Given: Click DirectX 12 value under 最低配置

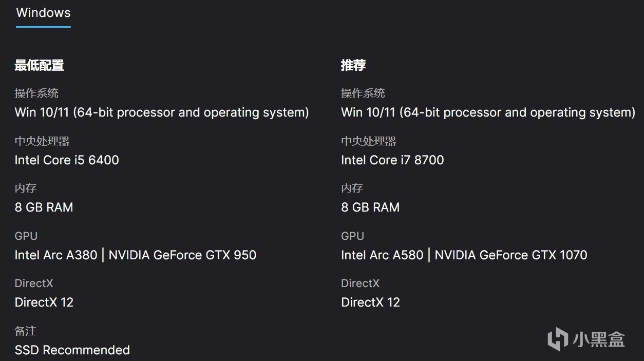Looking at the screenshot, I should [44, 302].
